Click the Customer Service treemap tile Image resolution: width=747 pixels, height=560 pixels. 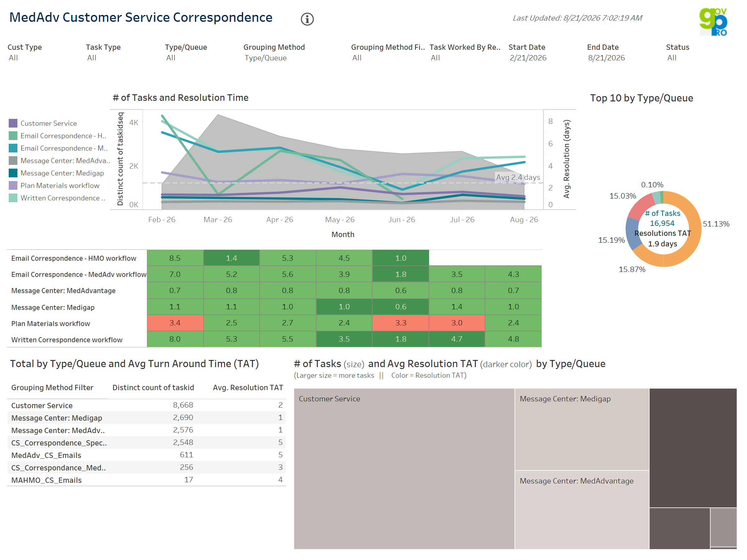click(x=404, y=469)
